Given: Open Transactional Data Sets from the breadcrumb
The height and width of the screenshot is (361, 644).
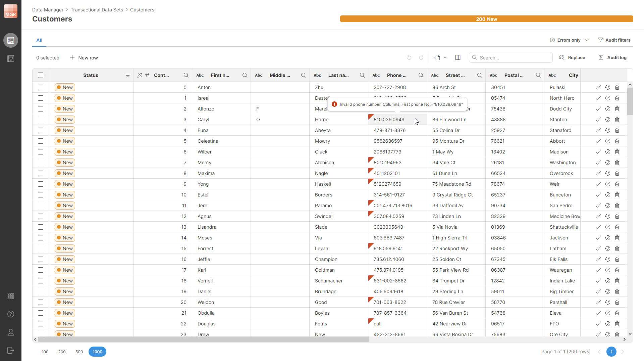Looking at the screenshot, I should tap(97, 10).
